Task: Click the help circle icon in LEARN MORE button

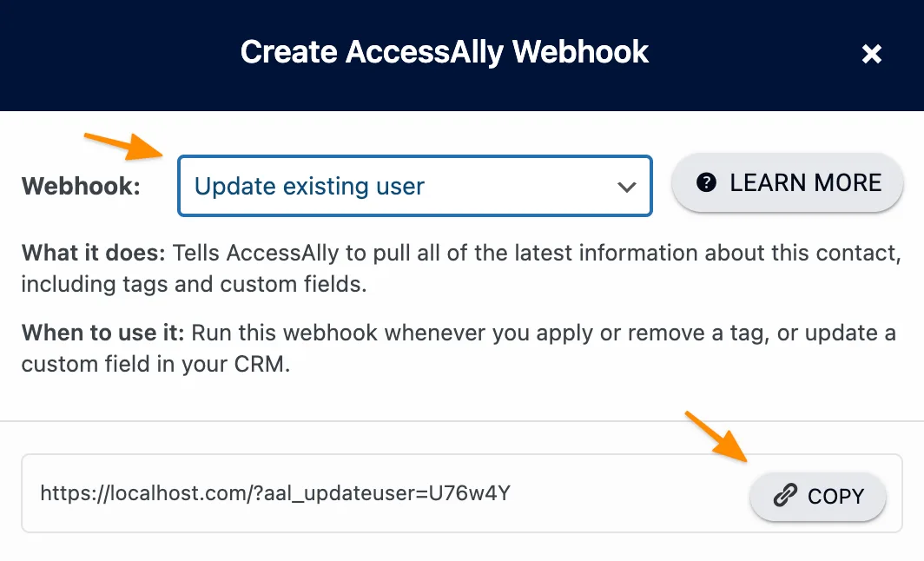Action: point(705,182)
